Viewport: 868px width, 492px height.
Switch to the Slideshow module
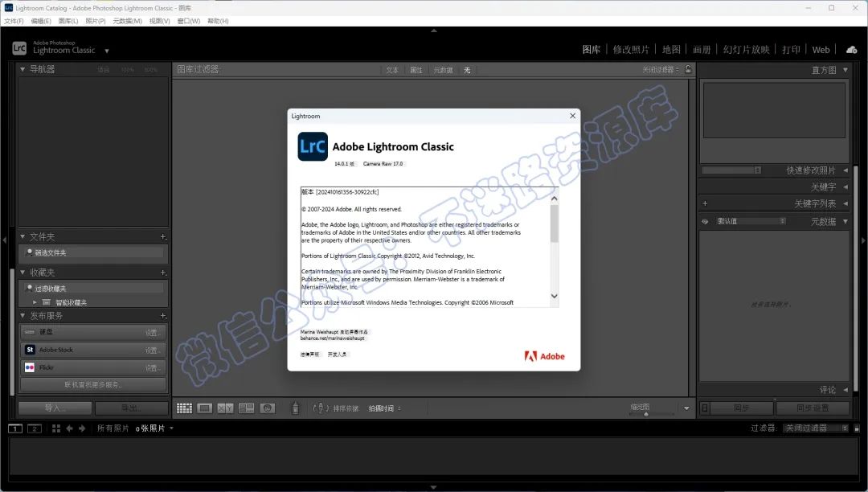pos(746,50)
